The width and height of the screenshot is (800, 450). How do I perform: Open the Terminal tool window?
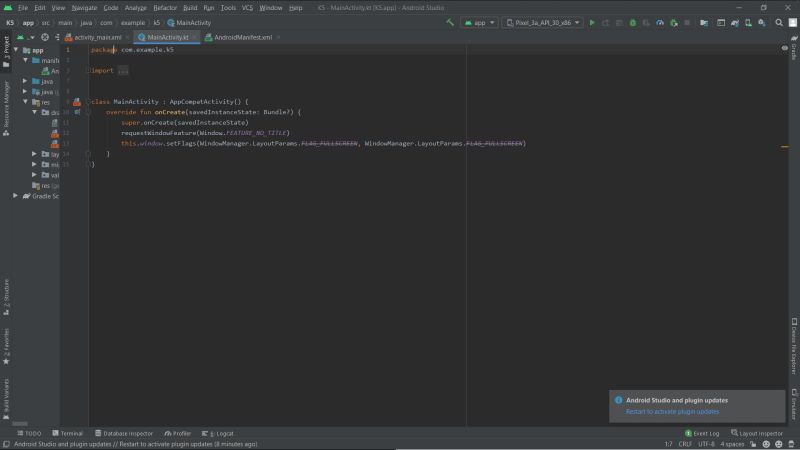[67, 433]
